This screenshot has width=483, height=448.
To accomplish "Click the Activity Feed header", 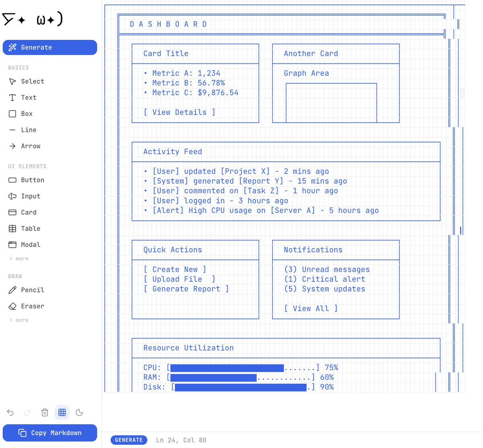I will (173, 152).
